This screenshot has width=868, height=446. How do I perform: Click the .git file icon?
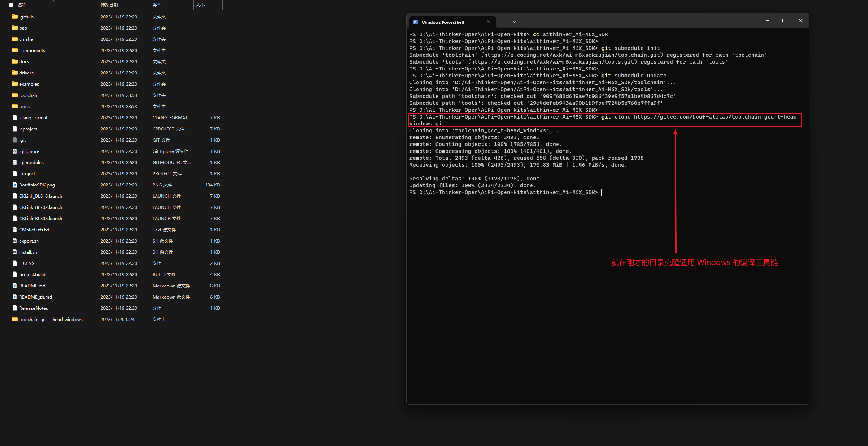[x=14, y=140]
